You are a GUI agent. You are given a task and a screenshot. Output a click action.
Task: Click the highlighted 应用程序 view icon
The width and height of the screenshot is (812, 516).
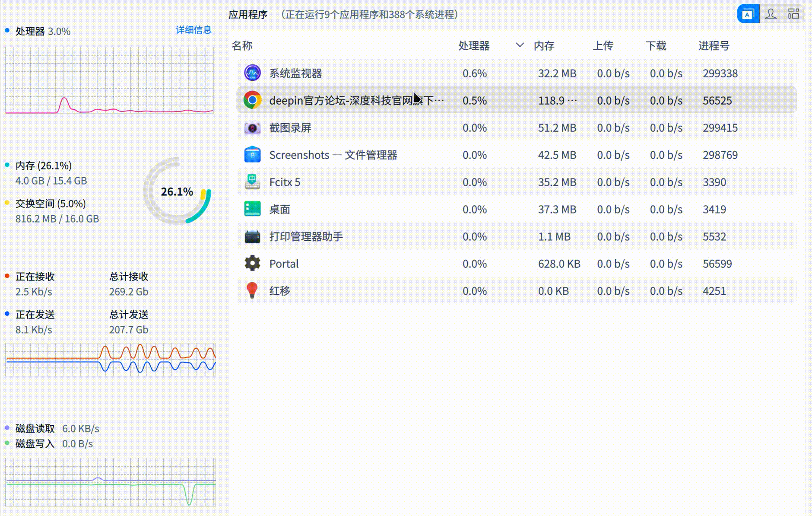click(x=749, y=13)
